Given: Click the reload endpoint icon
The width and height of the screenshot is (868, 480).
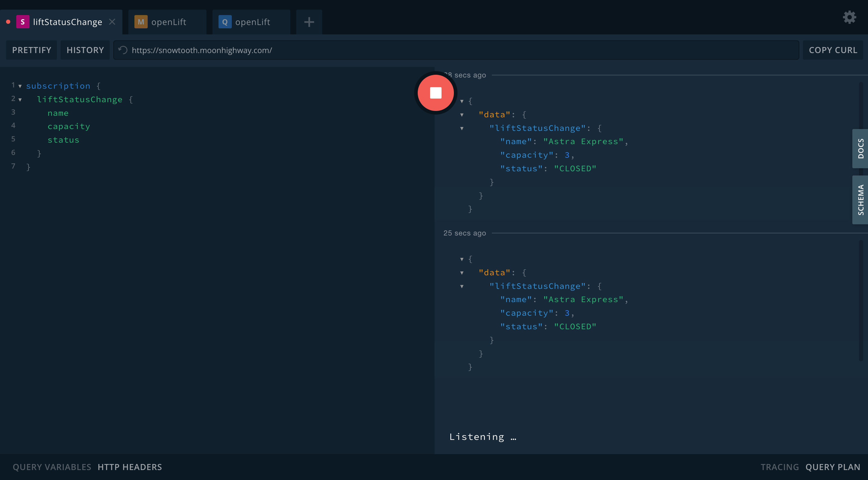Looking at the screenshot, I should [123, 50].
